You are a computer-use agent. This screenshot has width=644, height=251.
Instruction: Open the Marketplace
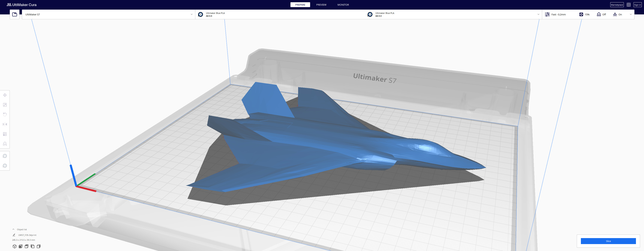tap(617, 5)
